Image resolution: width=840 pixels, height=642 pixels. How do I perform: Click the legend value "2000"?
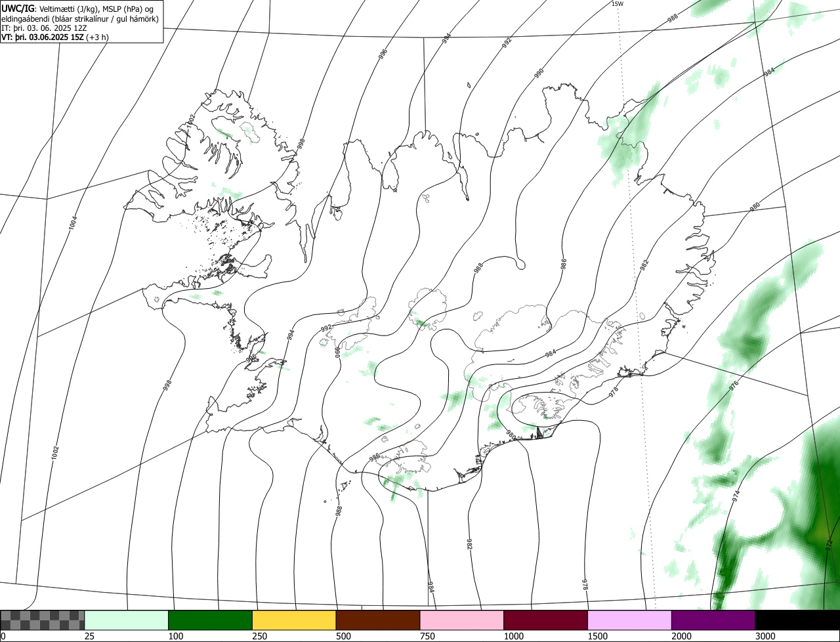tap(682, 636)
